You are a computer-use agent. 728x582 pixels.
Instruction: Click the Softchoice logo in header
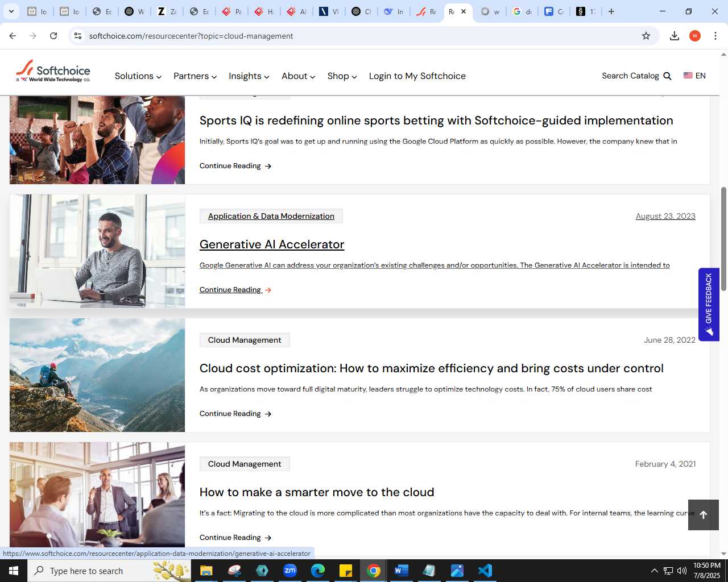[x=53, y=72]
